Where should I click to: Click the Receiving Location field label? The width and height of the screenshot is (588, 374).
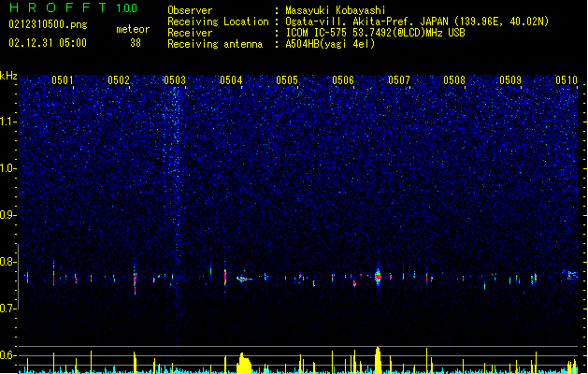218,22
